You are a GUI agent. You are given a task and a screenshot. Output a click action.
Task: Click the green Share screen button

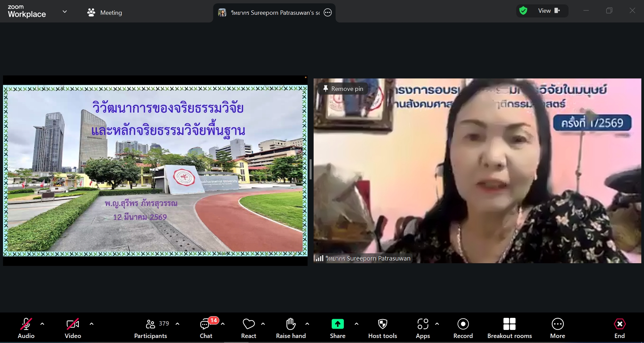[x=337, y=328]
